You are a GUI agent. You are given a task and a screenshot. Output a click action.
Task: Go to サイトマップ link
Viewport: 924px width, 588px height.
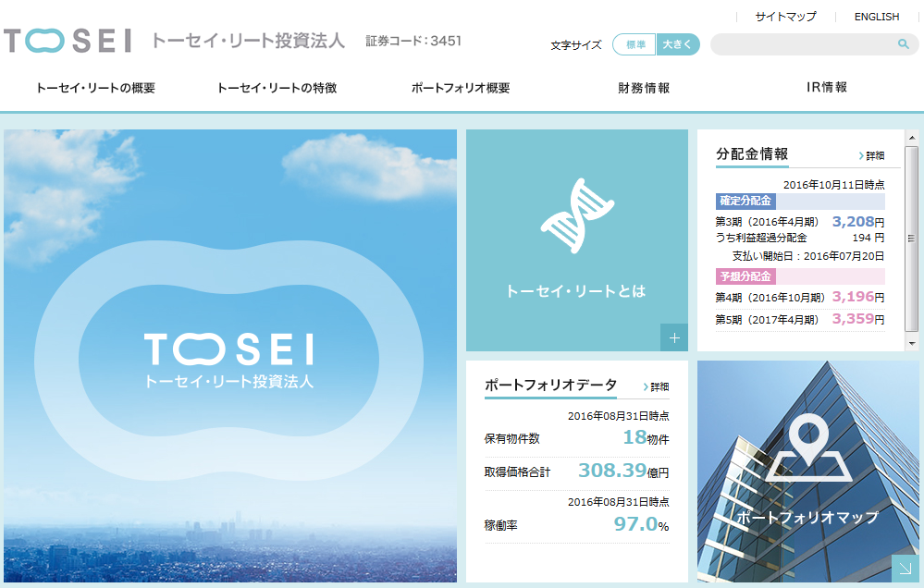click(x=785, y=17)
